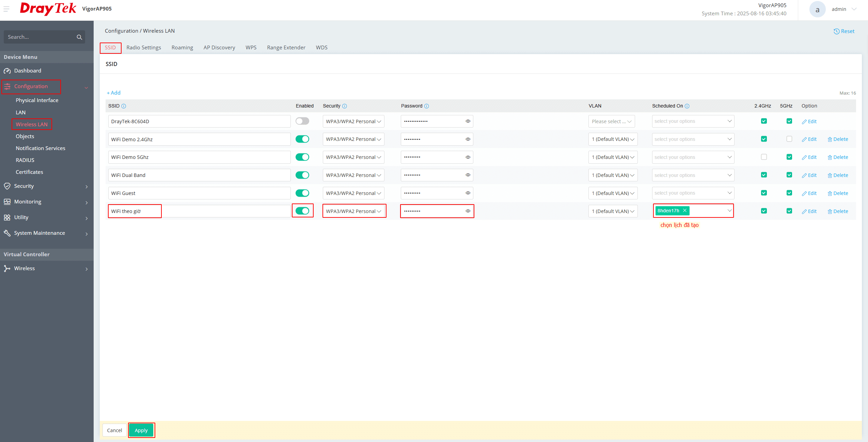The height and width of the screenshot is (442, 868).
Task: Check 5GHz for WiFi Demo 2.4Ghz
Action: (x=789, y=139)
